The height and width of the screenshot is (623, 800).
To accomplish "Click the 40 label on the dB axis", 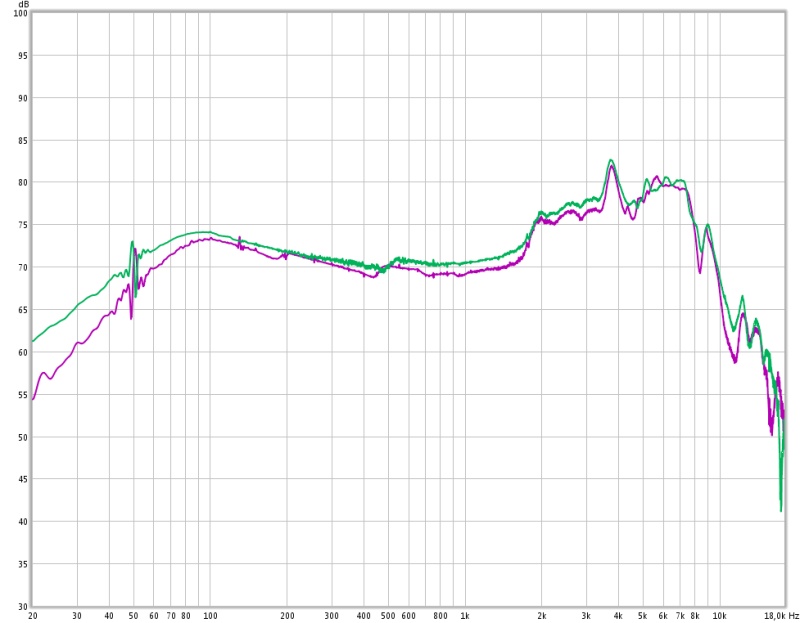I will [21, 521].
